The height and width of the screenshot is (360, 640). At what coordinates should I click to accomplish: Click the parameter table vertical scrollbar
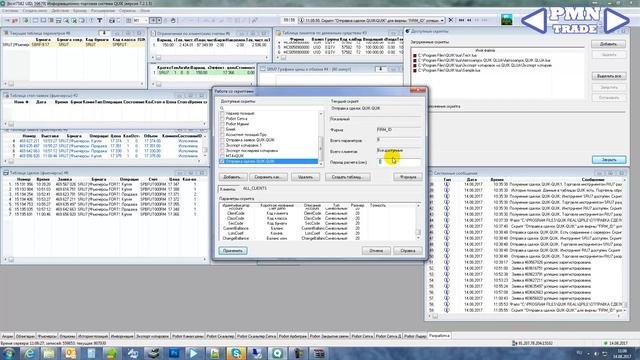click(x=418, y=222)
